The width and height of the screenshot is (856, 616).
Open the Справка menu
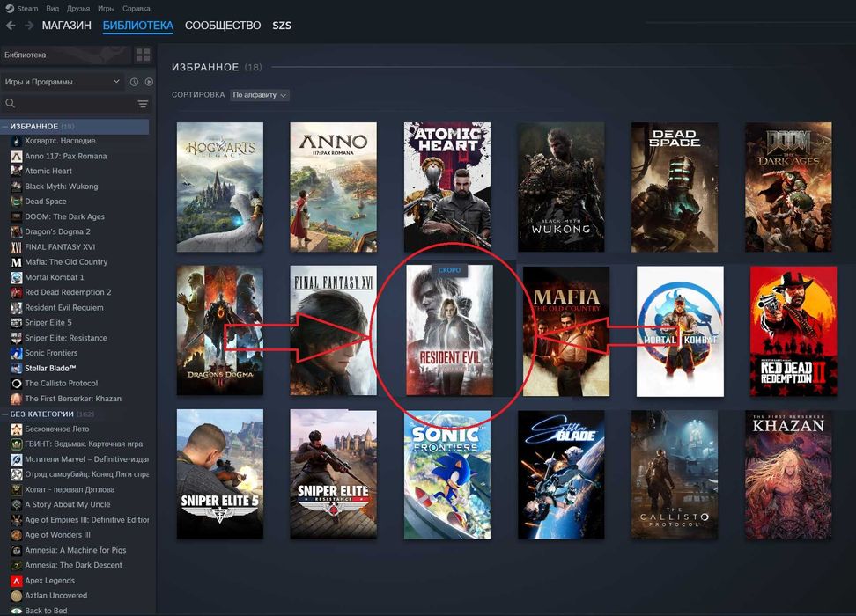click(136, 8)
